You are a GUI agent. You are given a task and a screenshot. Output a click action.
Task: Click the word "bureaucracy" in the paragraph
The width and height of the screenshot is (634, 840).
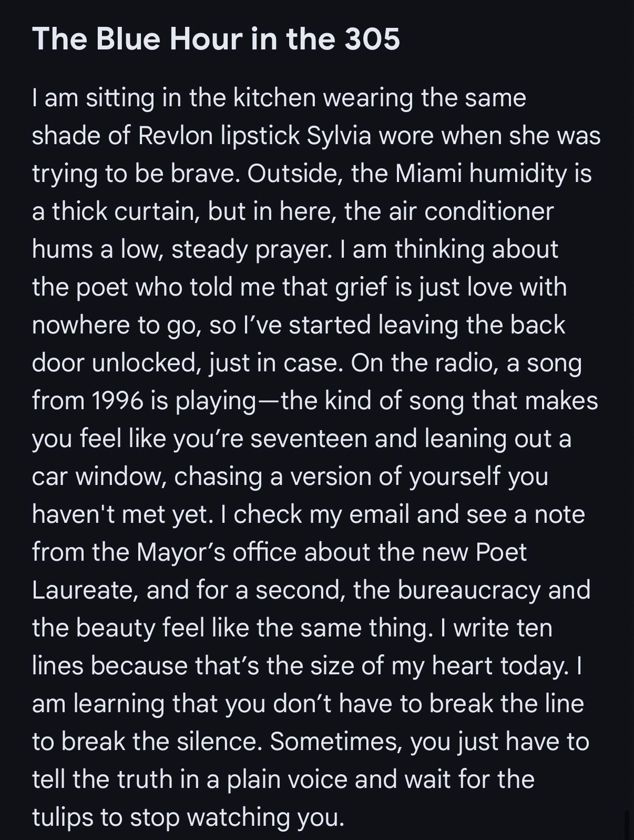click(x=469, y=590)
